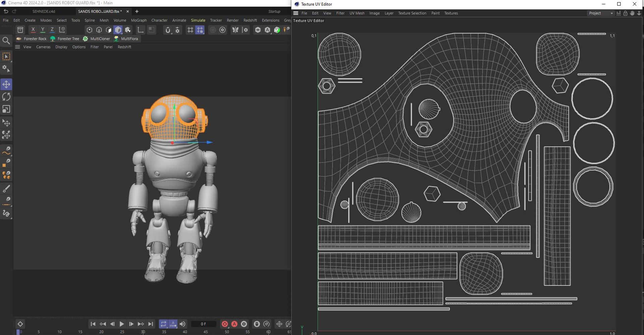Switch to Polygons mode icon
Viewport: 644px width, 335px height.
[108, 30]
